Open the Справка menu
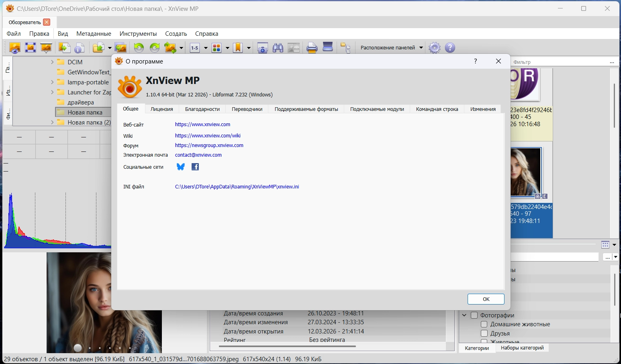 pyautogui.click(x=206, y=34)
